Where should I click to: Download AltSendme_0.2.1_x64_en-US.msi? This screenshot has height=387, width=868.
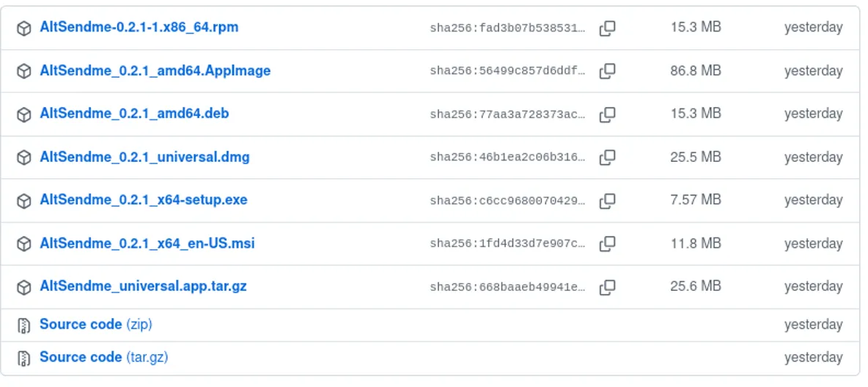pos(147,243)
